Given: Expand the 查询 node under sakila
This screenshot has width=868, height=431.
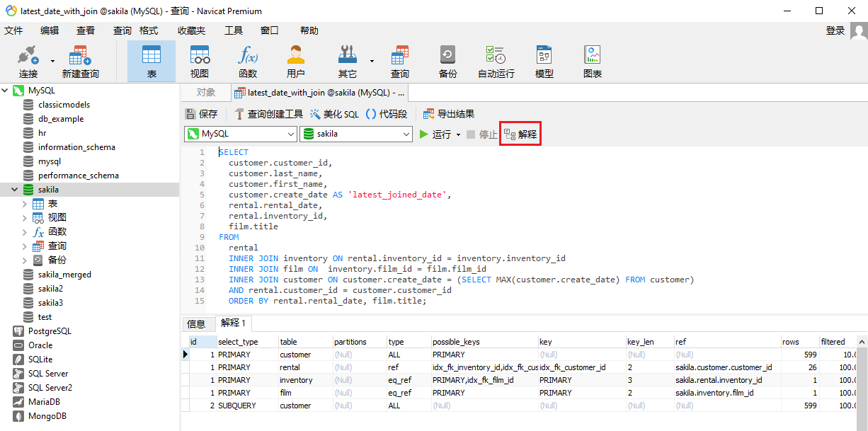Looking at the screenshot, I should pyautogui.click(x=25, y=246).
